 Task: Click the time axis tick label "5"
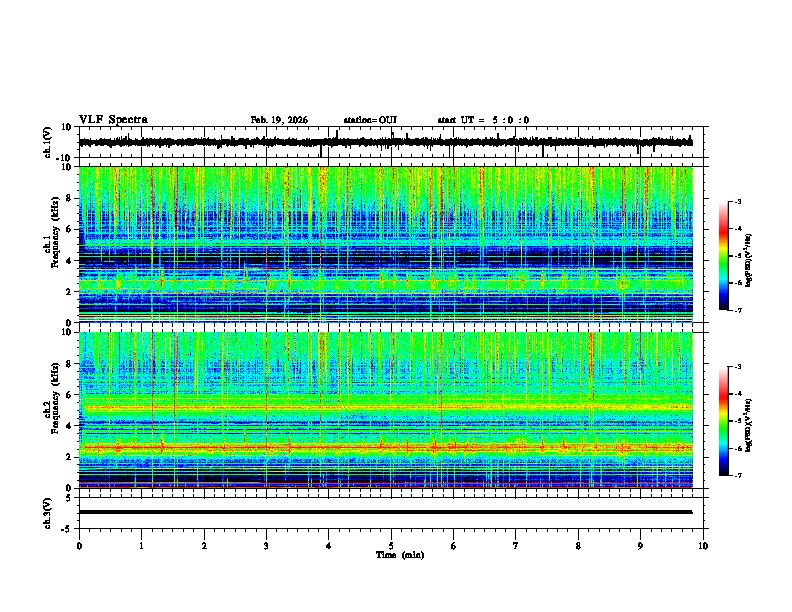(x=391, y=546)
